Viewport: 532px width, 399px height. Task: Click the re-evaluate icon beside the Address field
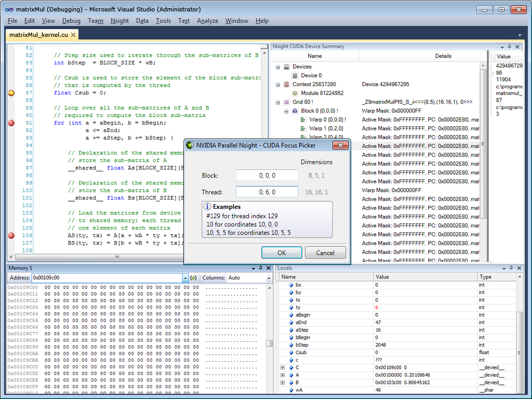tap(193, 278)
